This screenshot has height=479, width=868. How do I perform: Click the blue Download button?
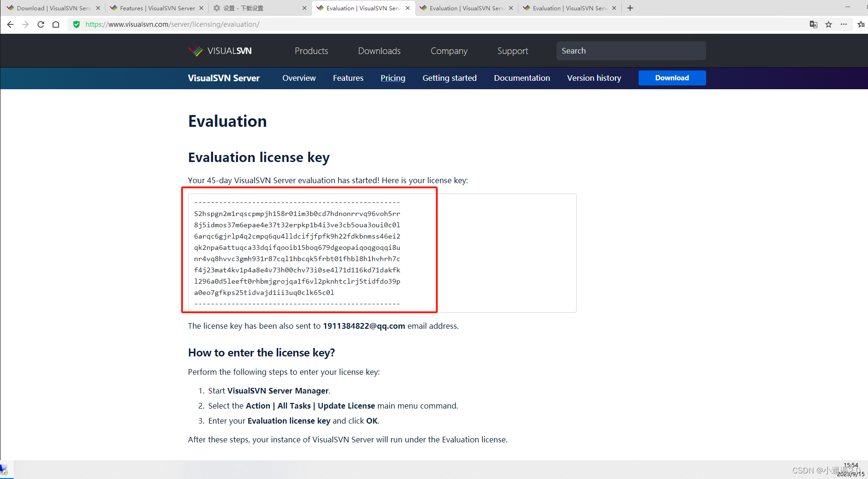click(672, 78)
